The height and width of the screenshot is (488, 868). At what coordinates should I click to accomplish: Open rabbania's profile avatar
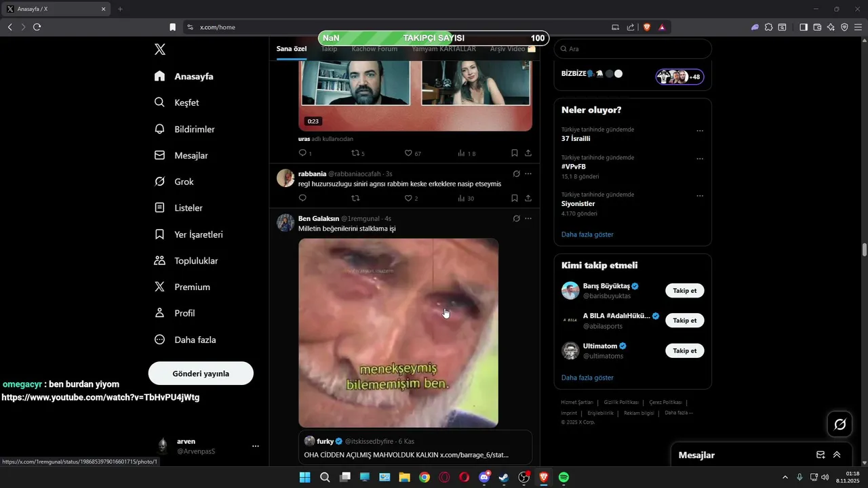pos(285,178)
